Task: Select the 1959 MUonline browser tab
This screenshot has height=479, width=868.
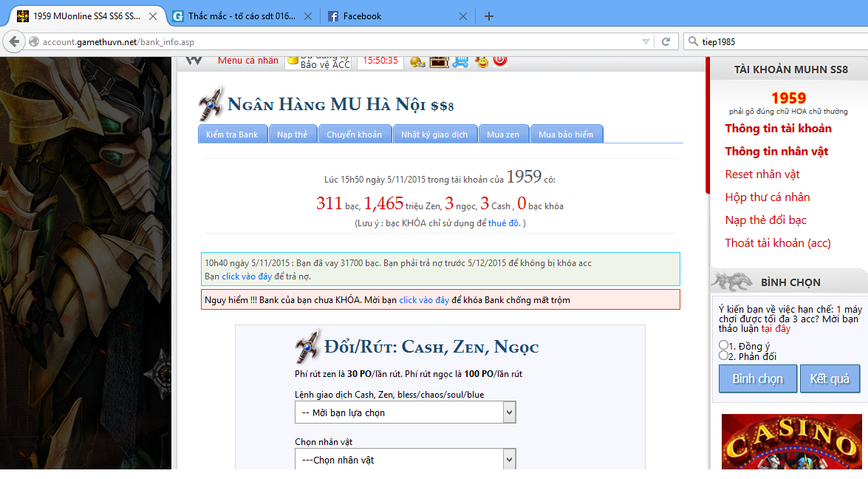Action: (x=86, y=16)
